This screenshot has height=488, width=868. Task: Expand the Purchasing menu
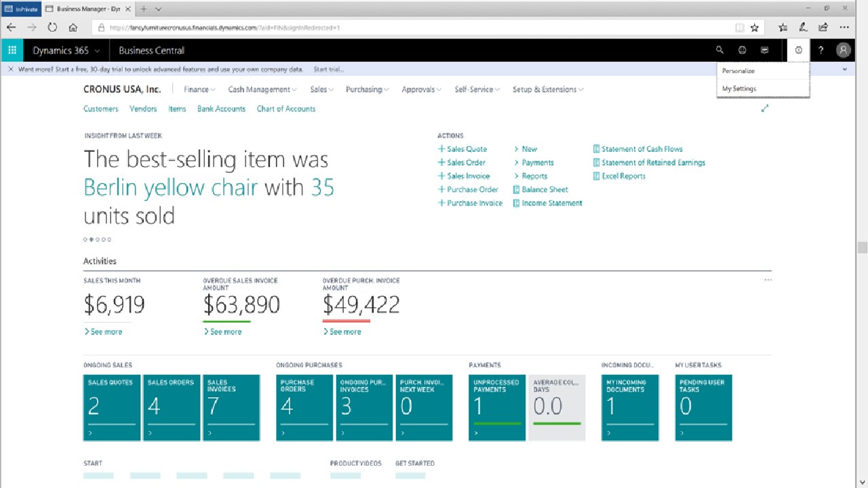(368, 89)
